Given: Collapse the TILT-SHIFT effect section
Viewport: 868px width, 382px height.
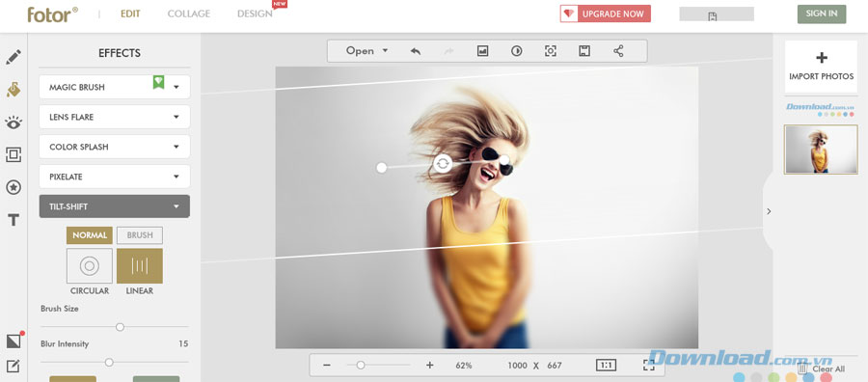Looking at the screenshot, I should coord(115,206).
